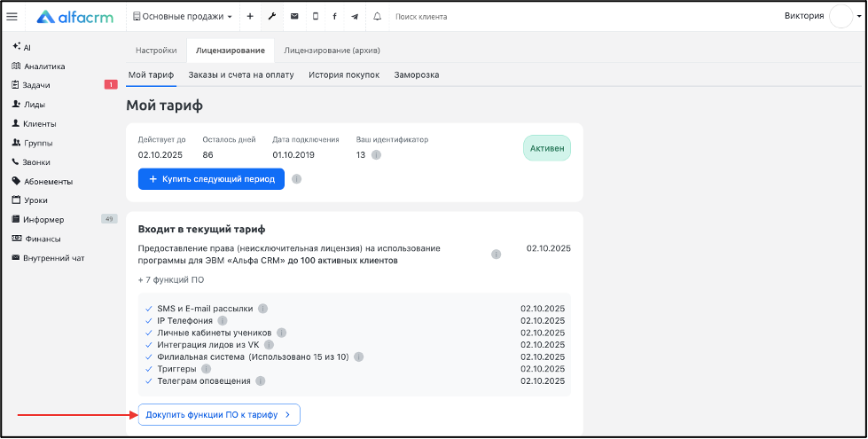Open the notifications bell icon

point(378,17)
